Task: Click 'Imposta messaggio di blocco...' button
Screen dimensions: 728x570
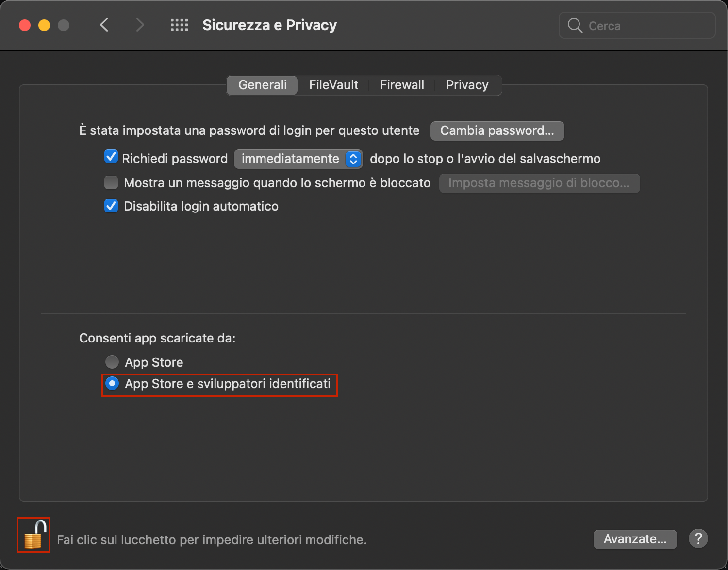Action: click(539, 183)
